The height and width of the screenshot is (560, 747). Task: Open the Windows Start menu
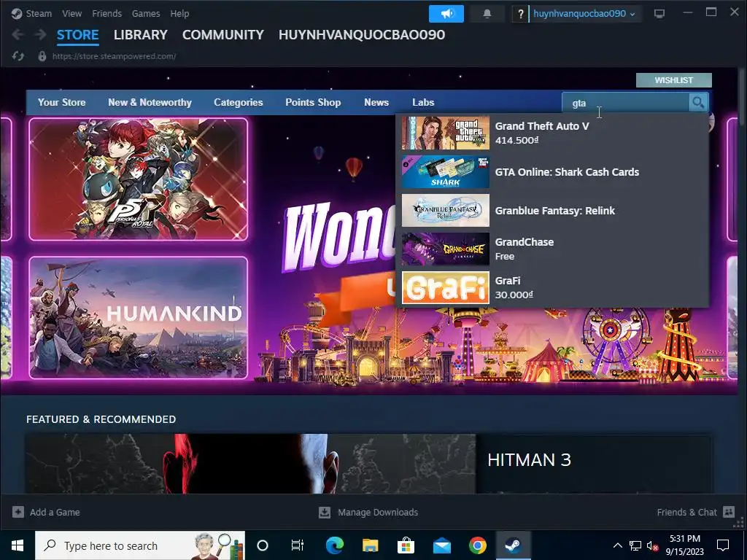point(18,545)
